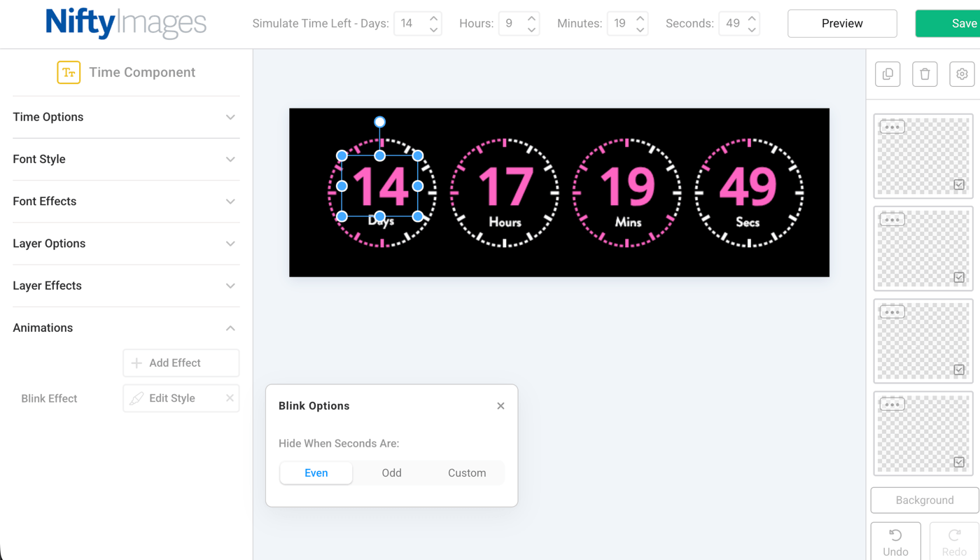Click the Background layer button

pos(925,500)
